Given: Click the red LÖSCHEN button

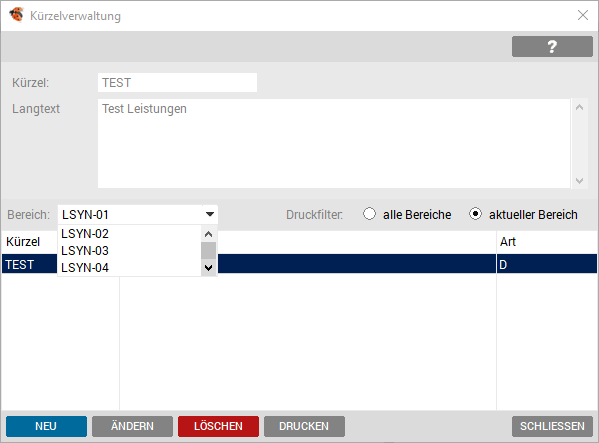Looking at the screenshot, I should (218, 426).
